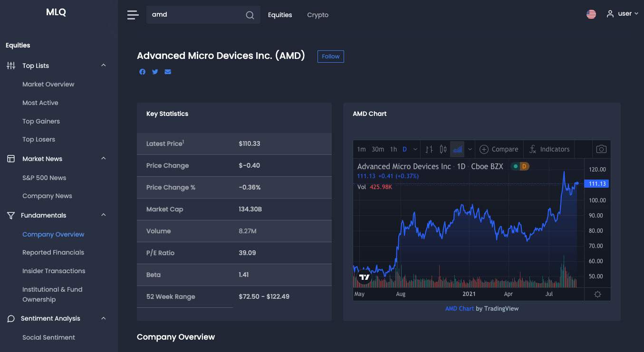Open Institutional & Fund Ownership page
This screenshot has width=644, height=352.
coord(52,295)
